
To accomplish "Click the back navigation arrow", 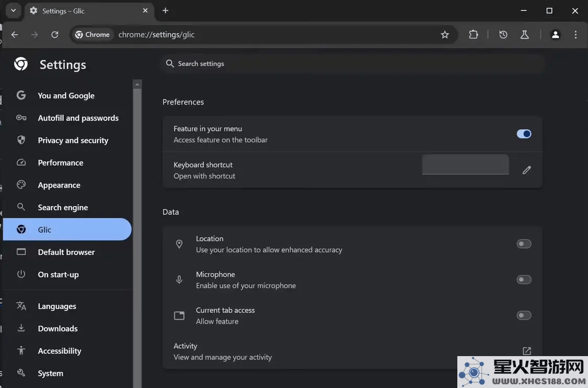I will 15,35.
